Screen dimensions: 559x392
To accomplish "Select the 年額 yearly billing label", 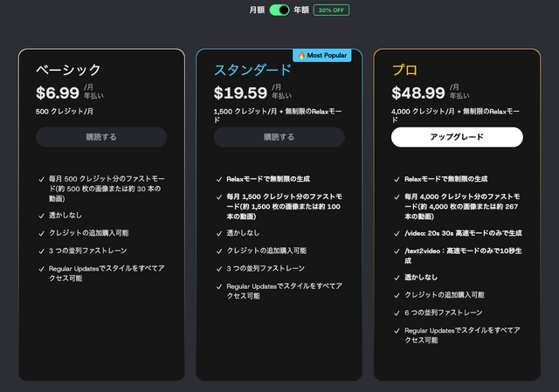I will 301,10.
